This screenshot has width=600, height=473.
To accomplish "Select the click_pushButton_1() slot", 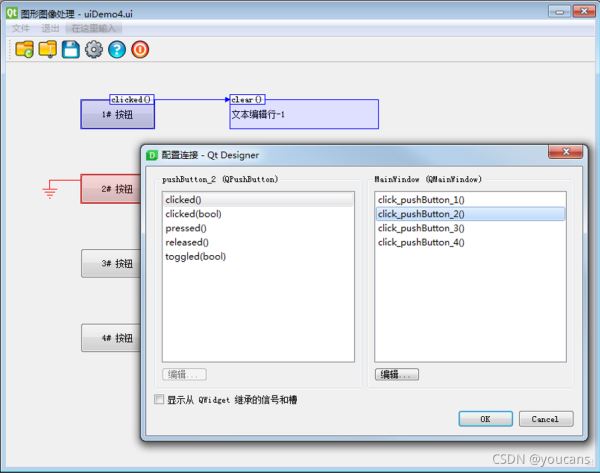I will 470,200.
